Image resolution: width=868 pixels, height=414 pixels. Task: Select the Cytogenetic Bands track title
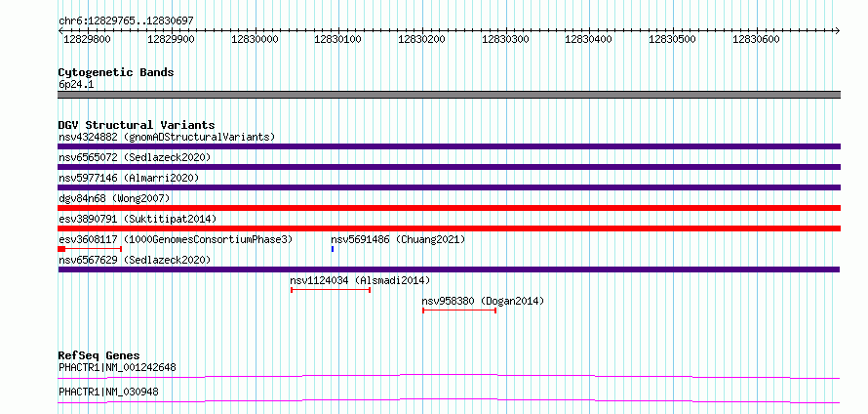116,72
